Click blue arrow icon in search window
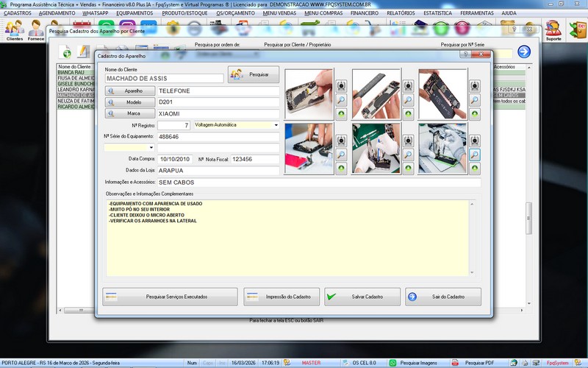The image size is (588, 368). pyautogui.click(x=523, y=52)
